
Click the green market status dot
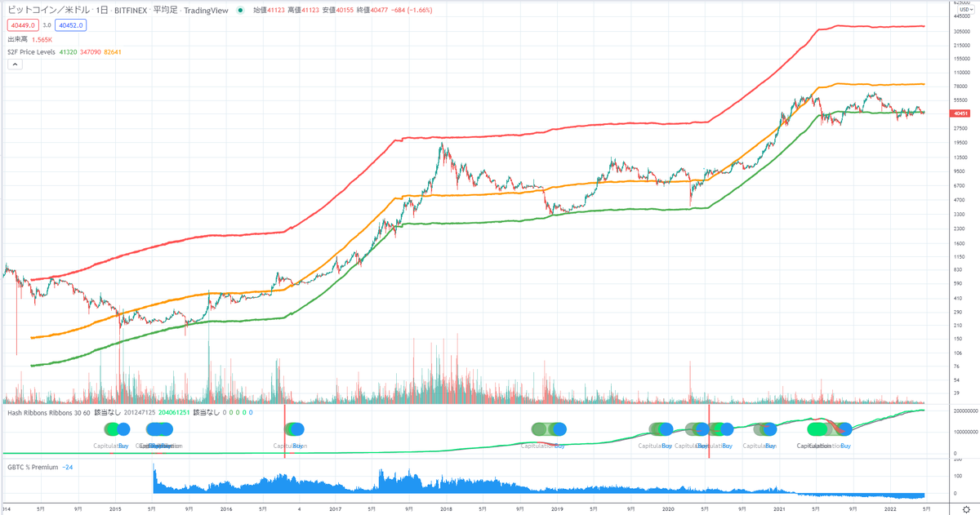pos(239,11)
